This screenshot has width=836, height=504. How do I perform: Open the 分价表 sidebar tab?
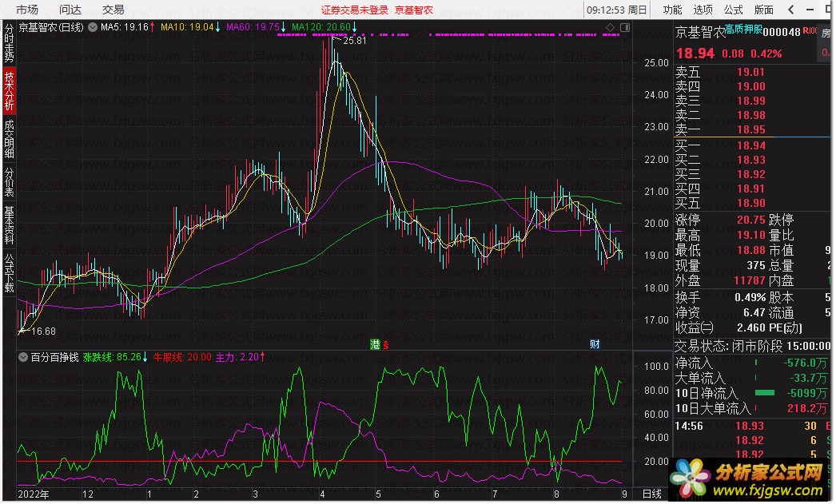point(9,181)
